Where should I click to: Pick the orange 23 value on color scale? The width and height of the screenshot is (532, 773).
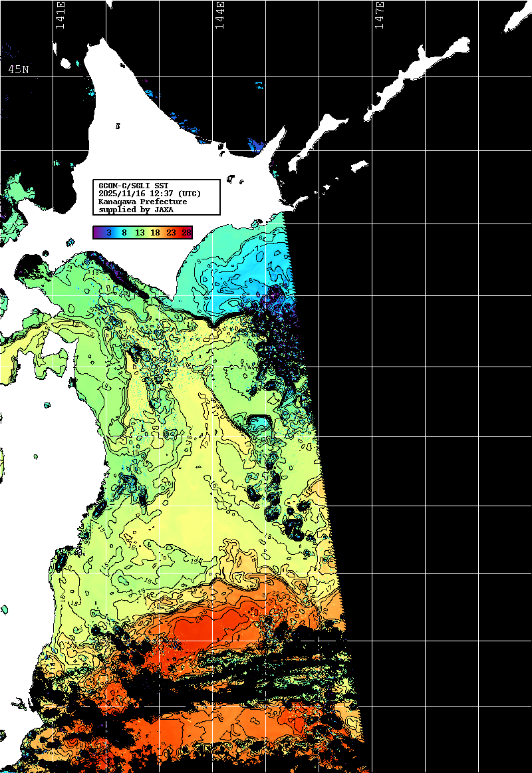pyautogui.click(x=171, y=233)
